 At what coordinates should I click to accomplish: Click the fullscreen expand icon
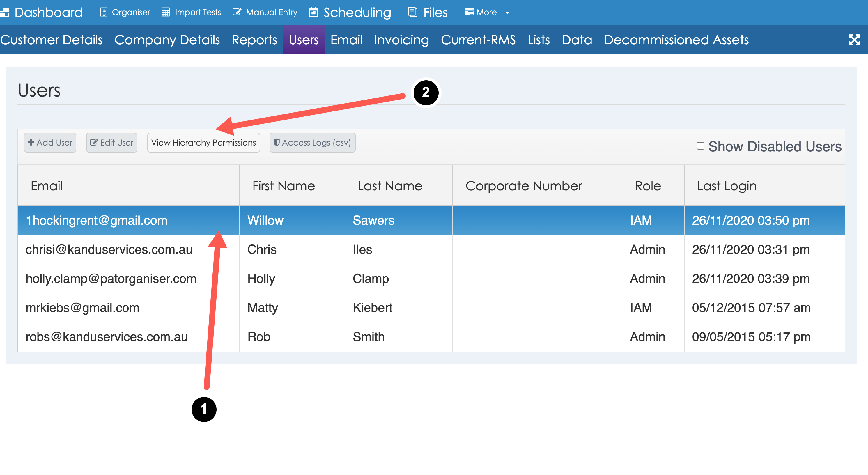[854, 40]
